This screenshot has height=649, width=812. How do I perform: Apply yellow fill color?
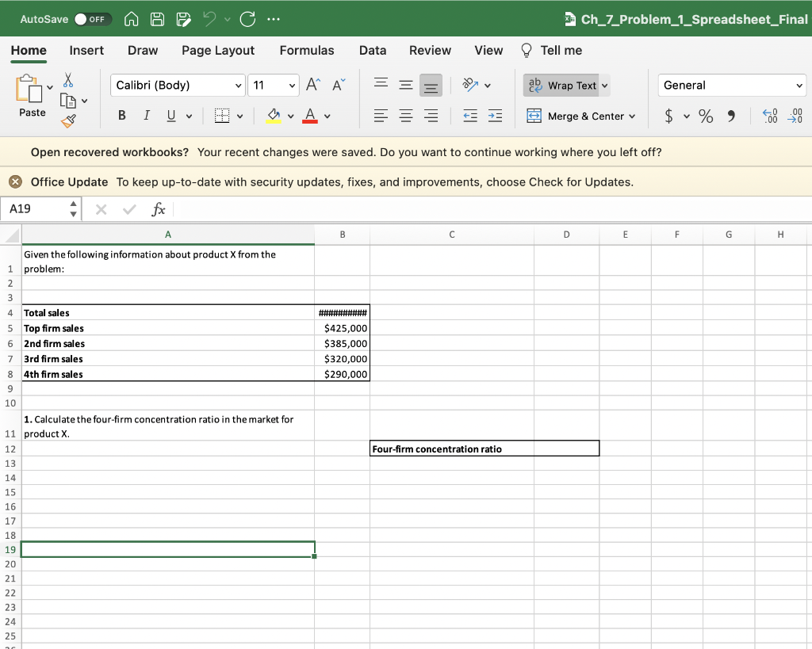[274, 116]
